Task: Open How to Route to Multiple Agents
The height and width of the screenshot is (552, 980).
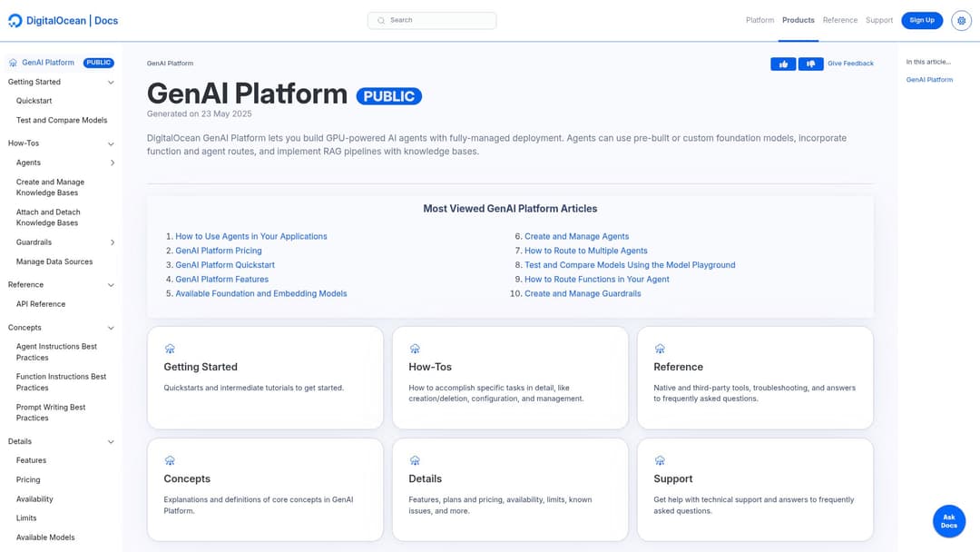Action: pyautogui.click(x=586, y=251)
